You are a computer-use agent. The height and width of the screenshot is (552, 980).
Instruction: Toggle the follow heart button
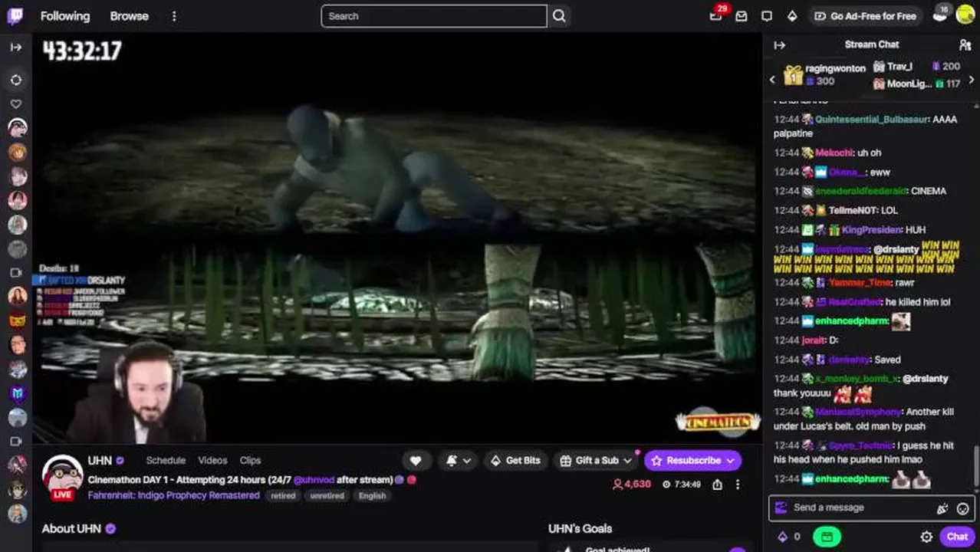(416, 461)
